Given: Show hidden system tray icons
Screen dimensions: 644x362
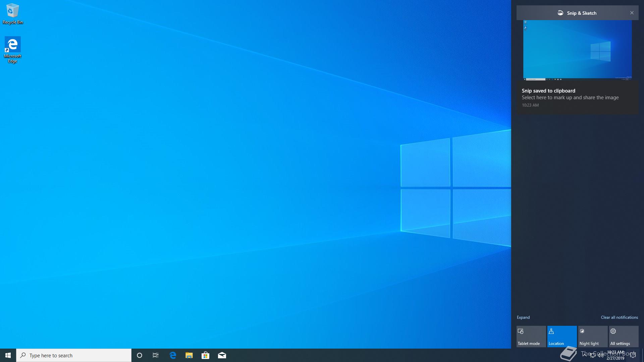Looking at the screenshot, I should pyautogui.click(x=585, y=355).
